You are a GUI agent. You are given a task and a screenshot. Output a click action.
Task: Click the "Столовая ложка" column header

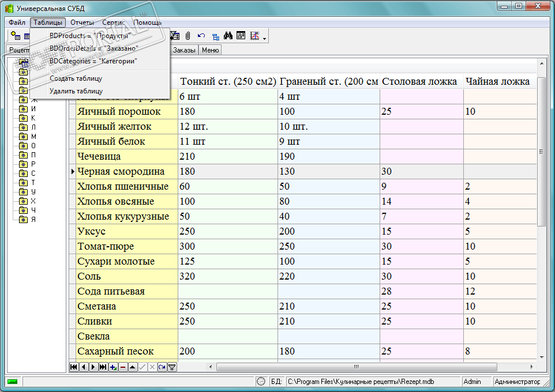click(419, 81)
